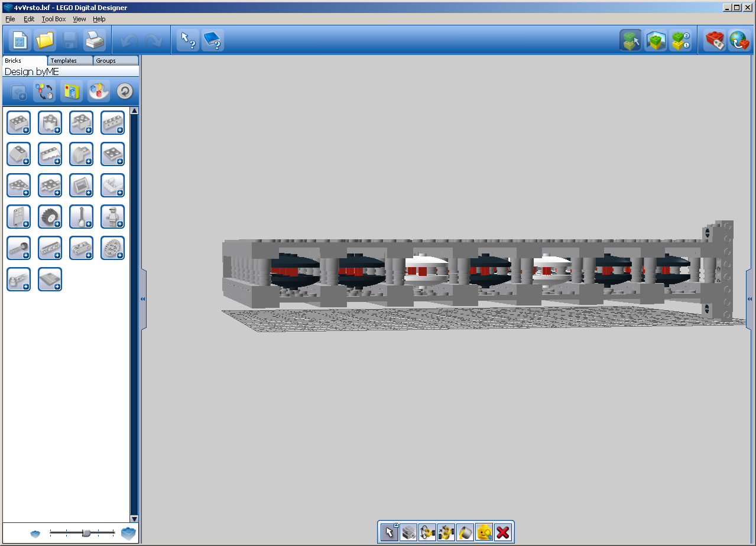Open the axle with wheel category
The height and width of the screenshot is (546, 756).
tap(19, 248)
